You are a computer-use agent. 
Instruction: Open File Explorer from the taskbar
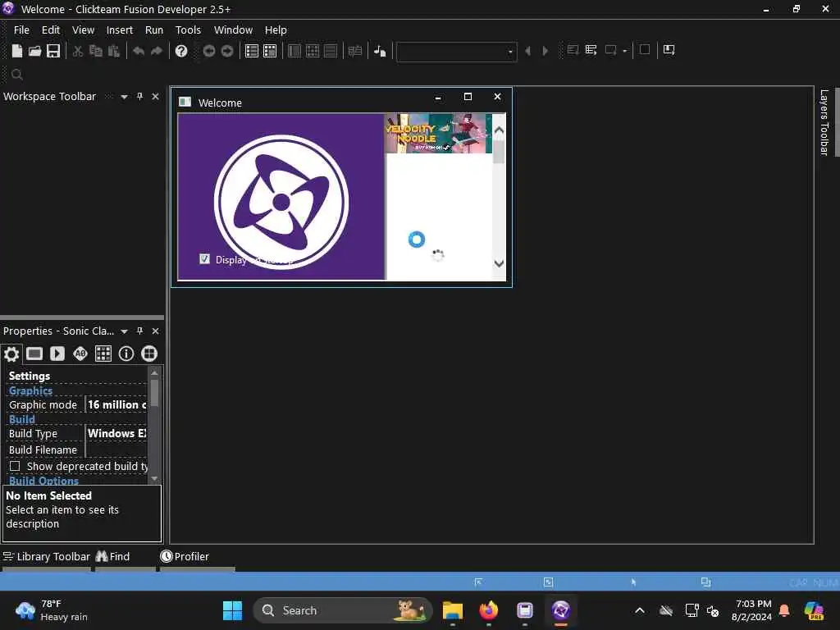coord(453,610)
